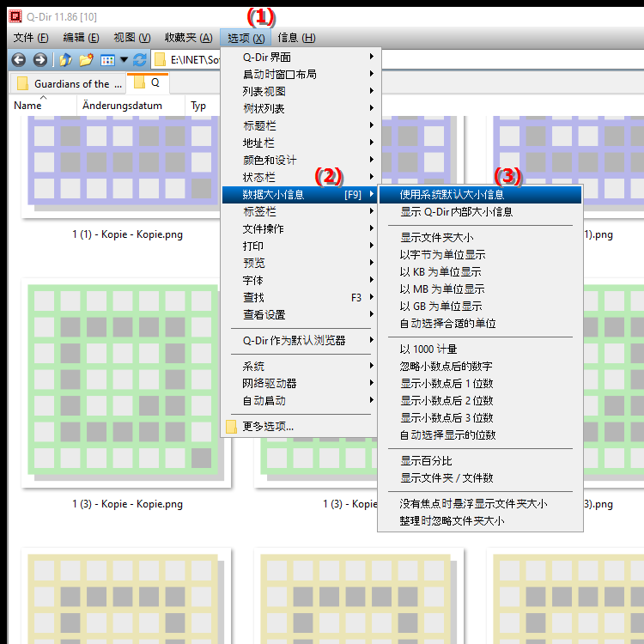Select 显示小数点后 2 位数 option

[480, 400]
